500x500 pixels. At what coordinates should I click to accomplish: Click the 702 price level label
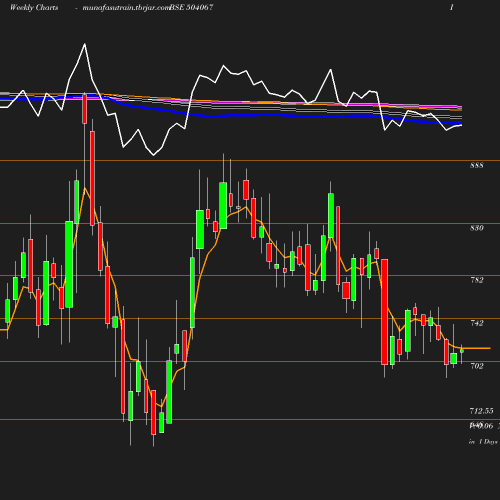coord(477,366)
